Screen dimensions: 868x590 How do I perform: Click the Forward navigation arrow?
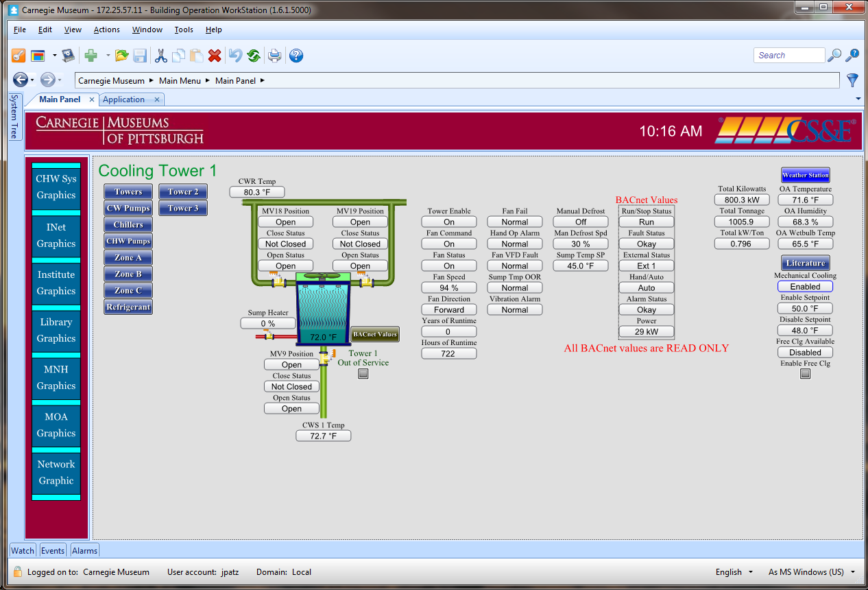pos(47,80)
